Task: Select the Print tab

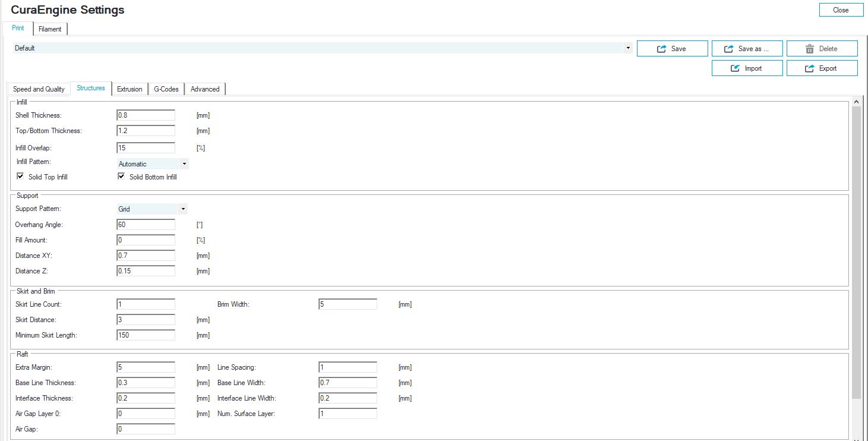Action: pos(18,28)
